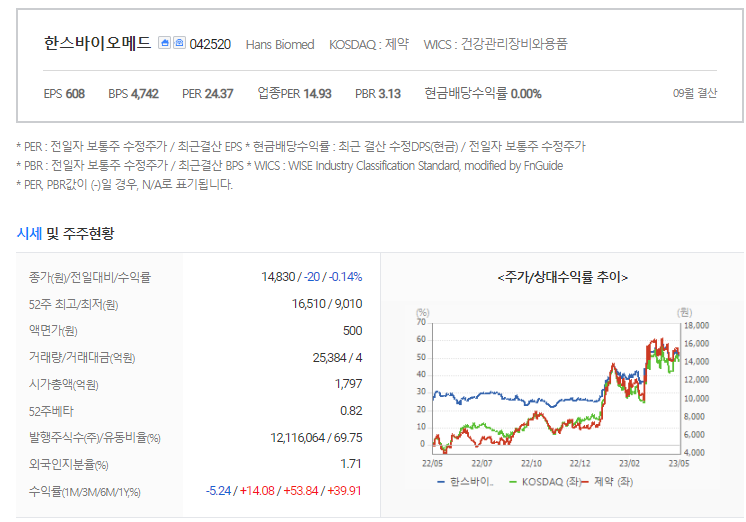Image resolution: width=746 pixels, height=522 pixels.
Task: Click the telephone contact icon beside the house icon
Action: click(179, 43)
